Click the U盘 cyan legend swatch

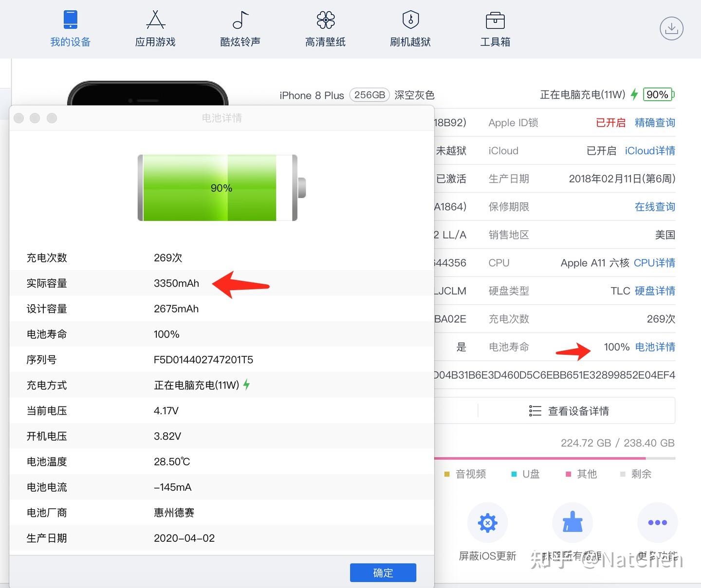(x=514, y=474)
